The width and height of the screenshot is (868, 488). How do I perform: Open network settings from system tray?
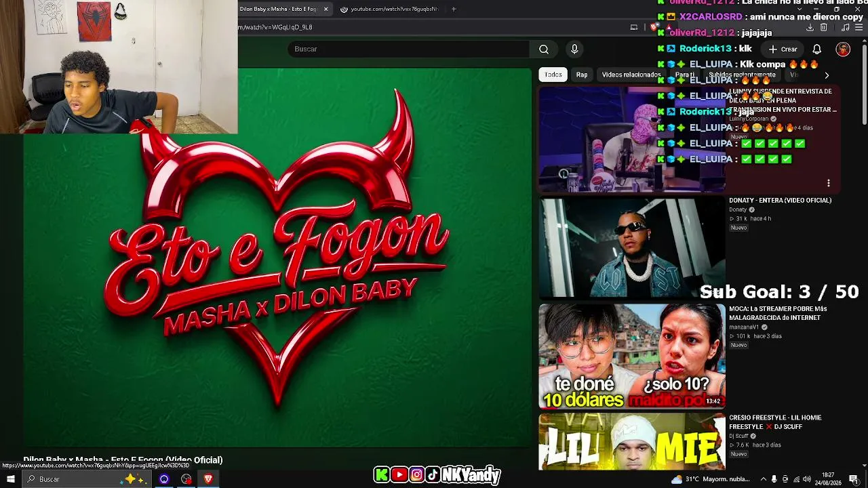pyautogui.click(x=796, y=479)
